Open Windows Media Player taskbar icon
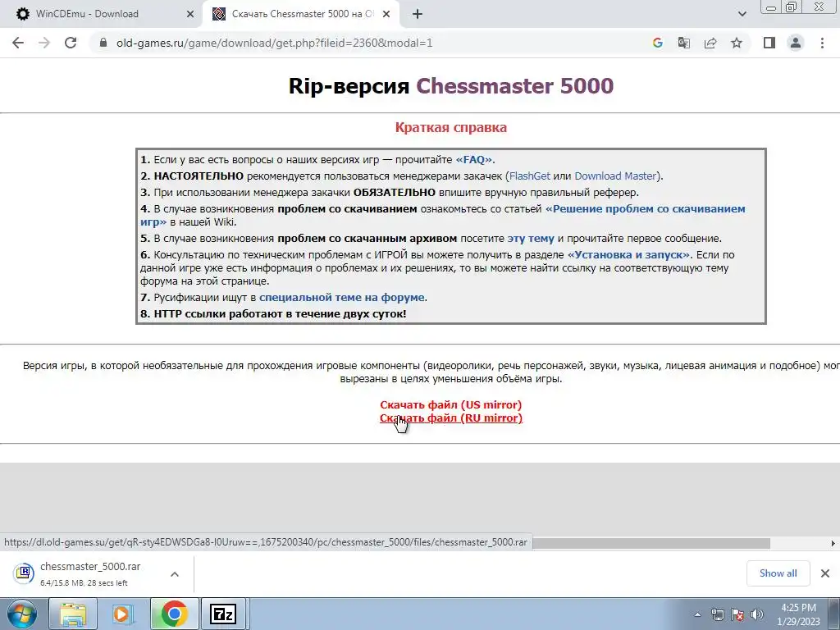840x630 pixels. 123,614
